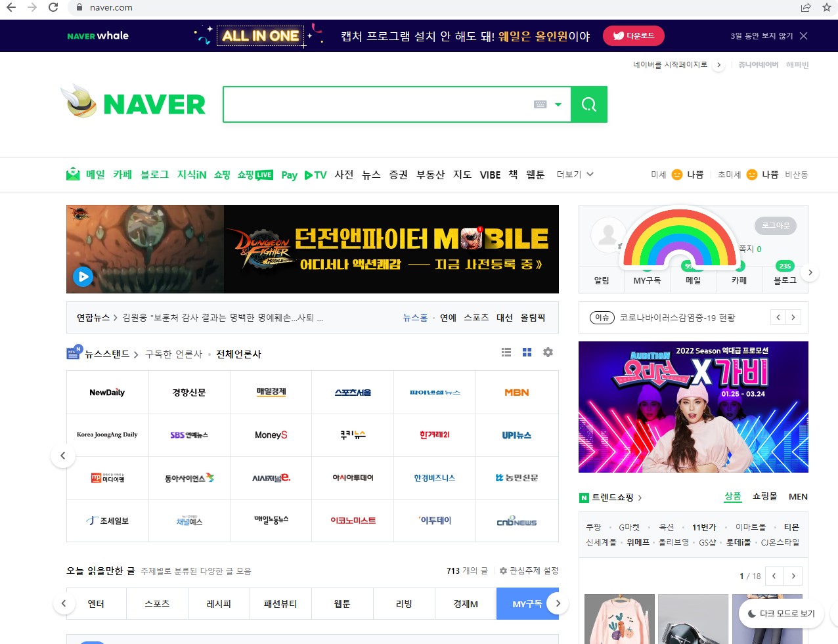Close the Whale banner with X icon
The height and width of the screenshot is (644, 838).
pyautogui.click(x=804, y=35)
